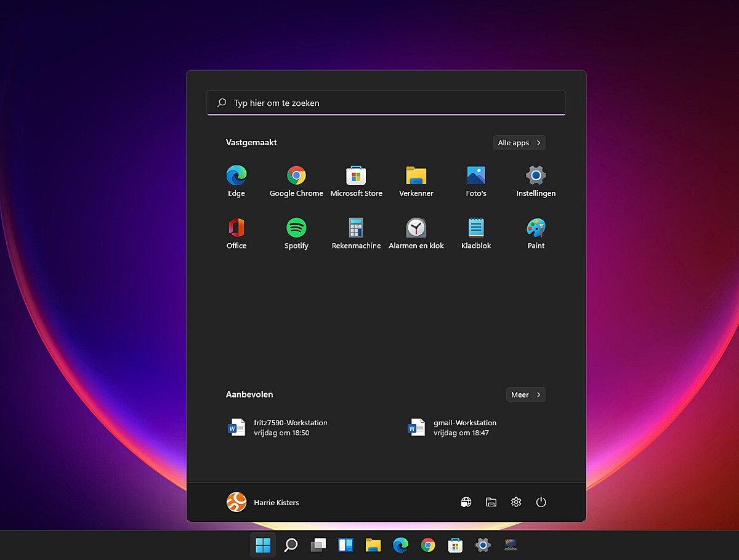739x560 pixels.
Task: Open Microsoft Store from taskbar
Action: [x=455, y=545]
